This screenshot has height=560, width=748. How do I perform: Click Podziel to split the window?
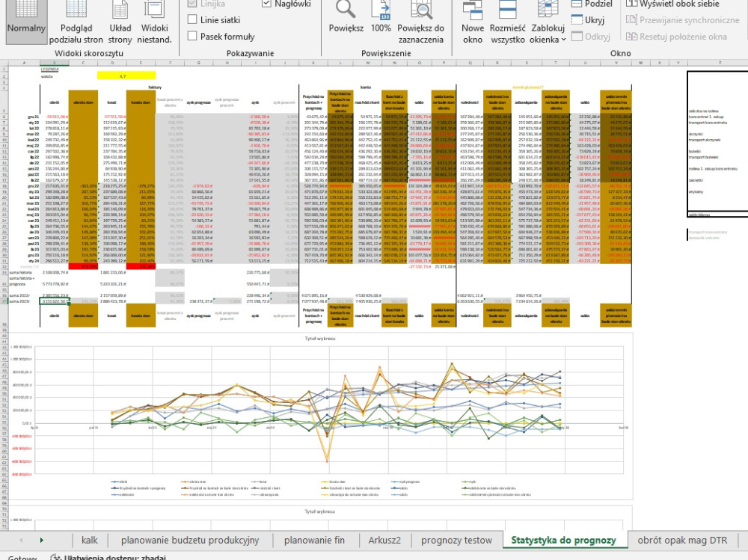[x=592, y=4]
